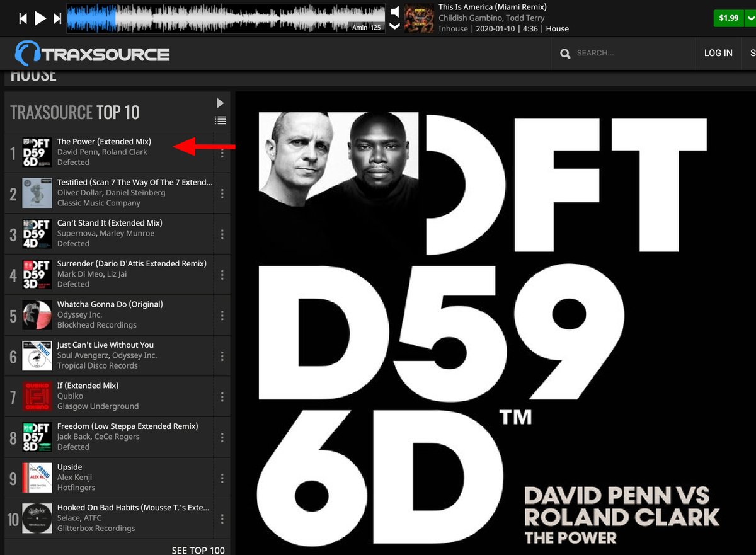756x555 pixels.
Task: Open Upside track by Alex Kenji
Action: tap(70, 467)
